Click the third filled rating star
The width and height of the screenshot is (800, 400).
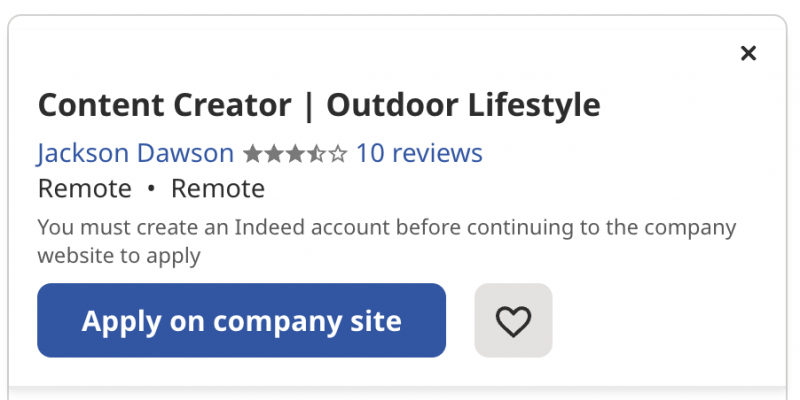(x=295, y=154)
